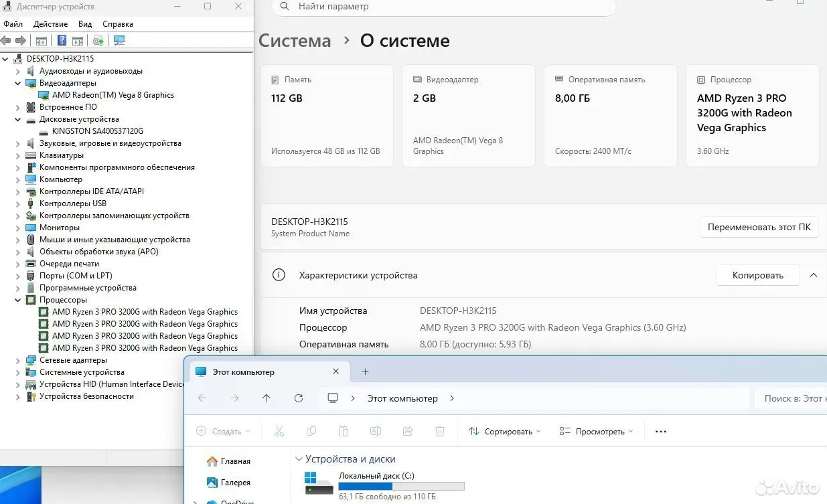Click the Процессор AMD Ryzen 3 PRO card
The height and width of the screenshot is (504, 827).
click(x=753, y=116)
